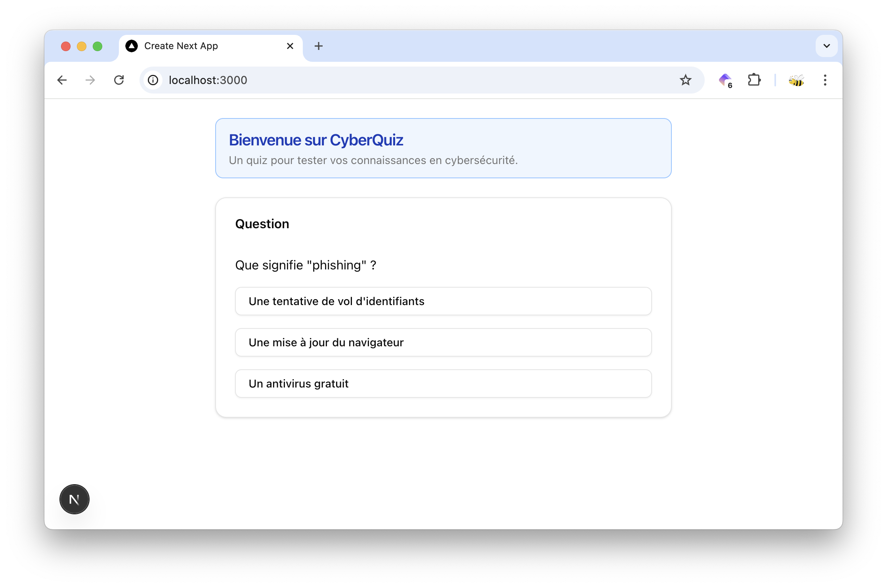
Task: Close the Create Next App tab
Action: (x=290, y=46)
